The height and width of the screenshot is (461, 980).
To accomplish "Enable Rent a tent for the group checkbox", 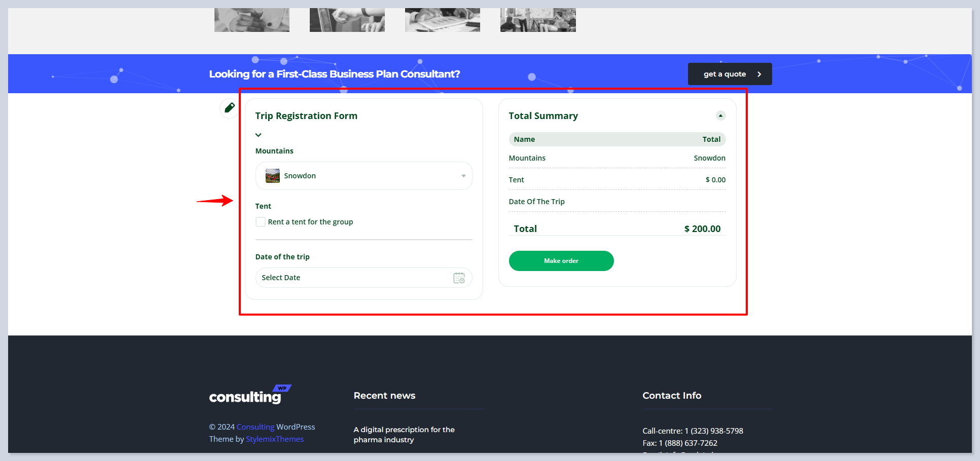I will point(261,222).
